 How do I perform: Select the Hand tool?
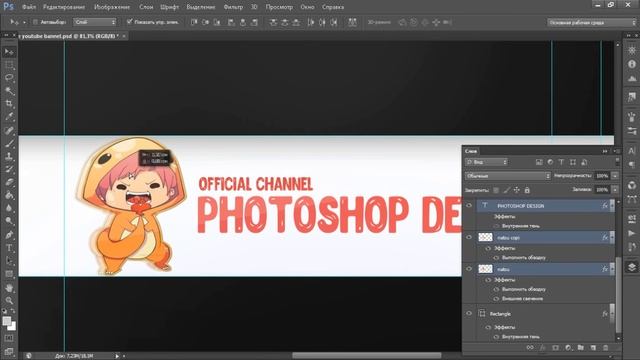(9, 288)
